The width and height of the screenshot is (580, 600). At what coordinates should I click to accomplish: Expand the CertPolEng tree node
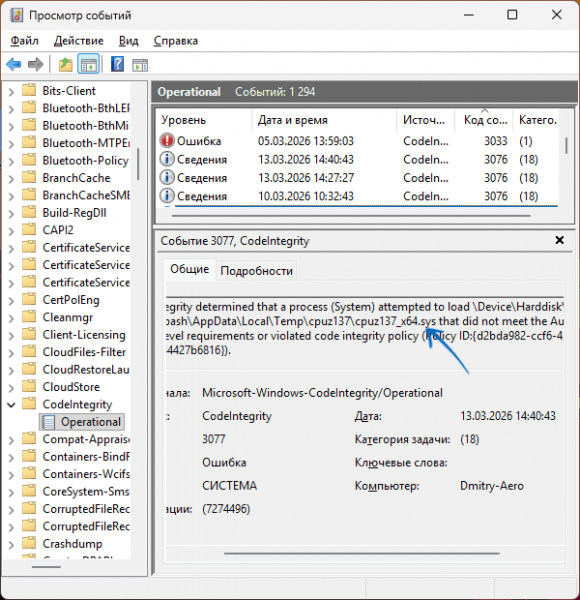pyautogui.click(x=11, y=300)
